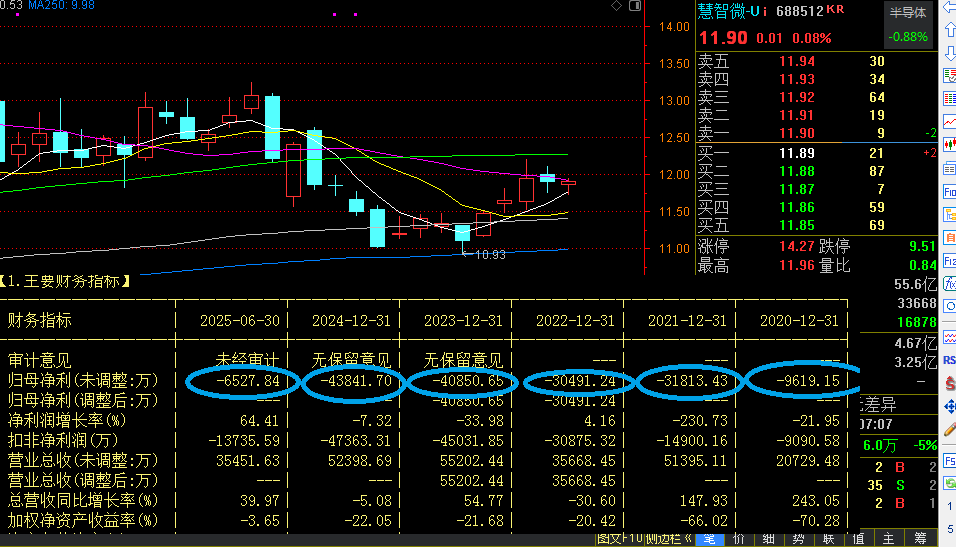Click the red S dollar icon
956x548 pixels.
click(950, 383)
